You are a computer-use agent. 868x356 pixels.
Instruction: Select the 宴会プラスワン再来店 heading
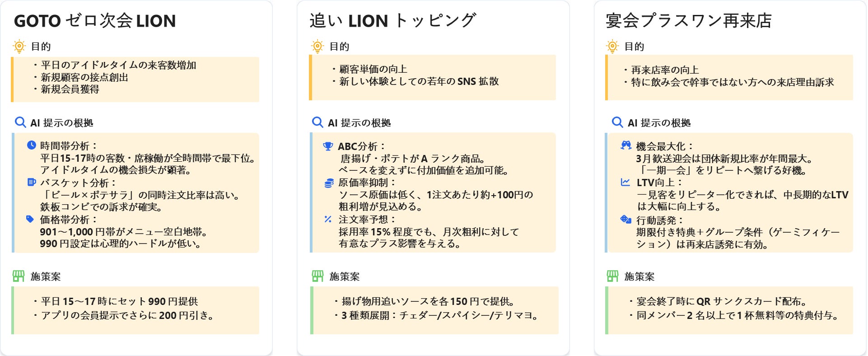click(x=689, y=21)
